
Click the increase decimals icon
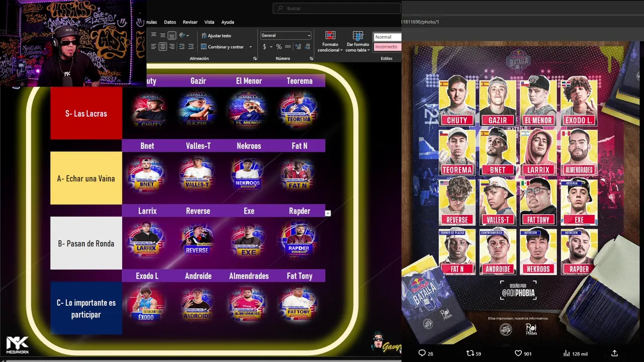[298, 47]
